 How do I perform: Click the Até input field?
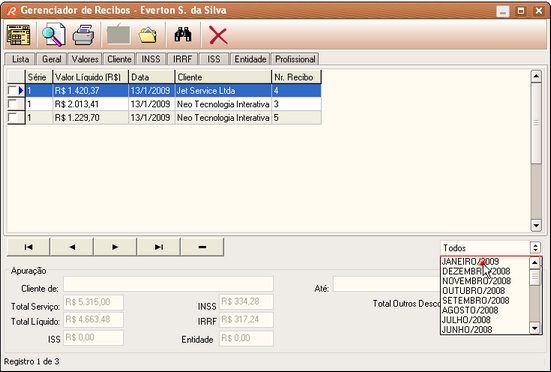pyautogui.click(x=387, y=284)
